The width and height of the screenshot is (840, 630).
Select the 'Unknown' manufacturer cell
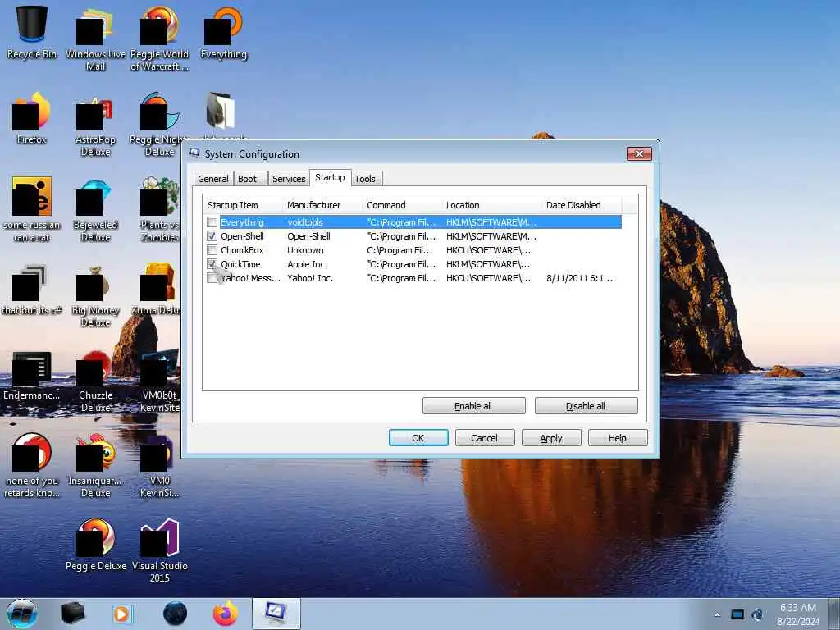[305, 249]
